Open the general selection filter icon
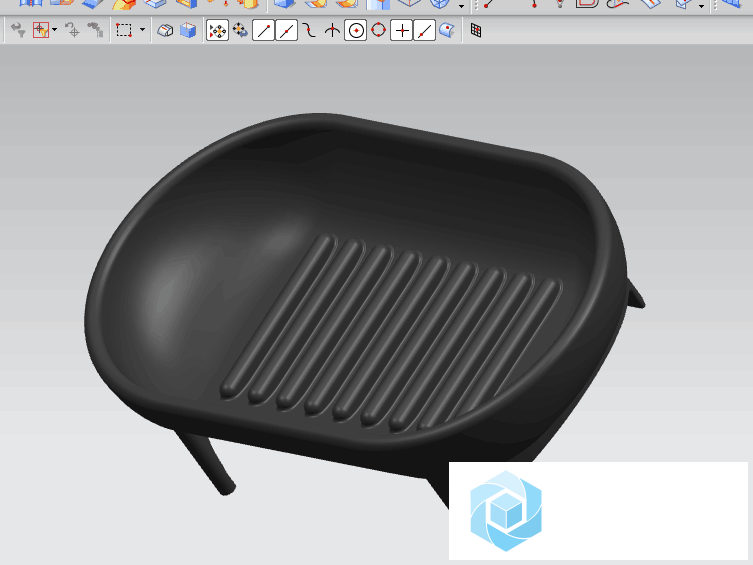 point(41,30)
